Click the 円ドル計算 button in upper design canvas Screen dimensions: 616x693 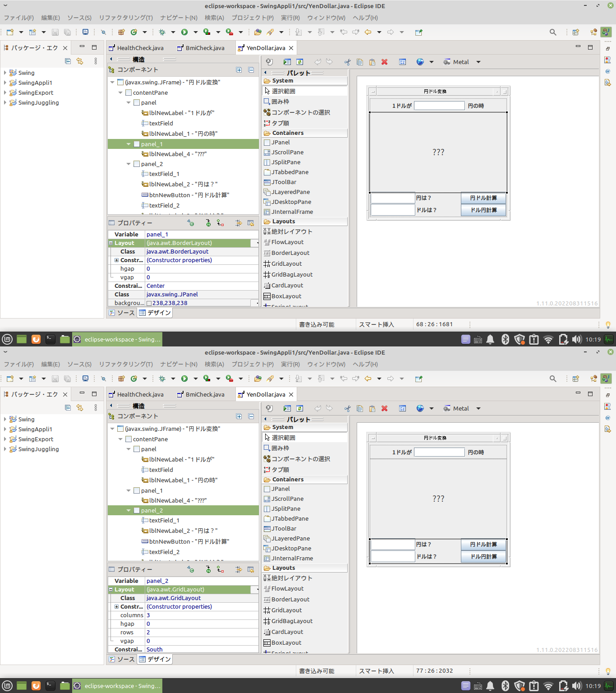click(483, 198)
